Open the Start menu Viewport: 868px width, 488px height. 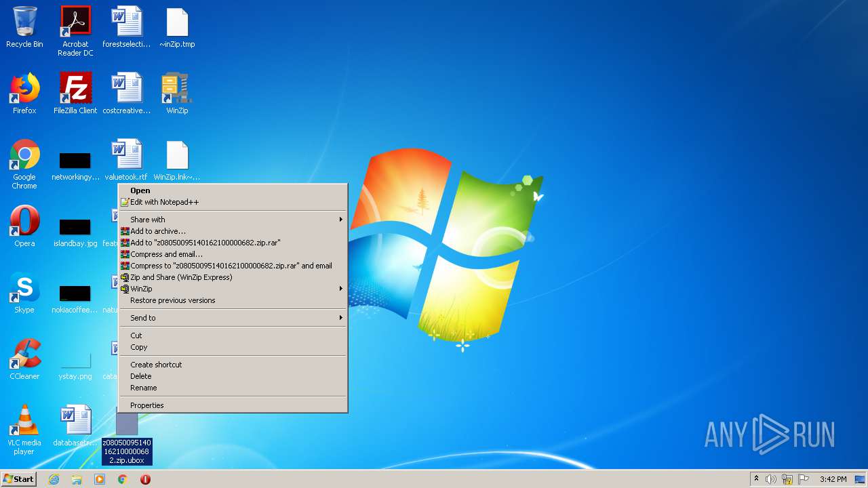pos(18,479)
